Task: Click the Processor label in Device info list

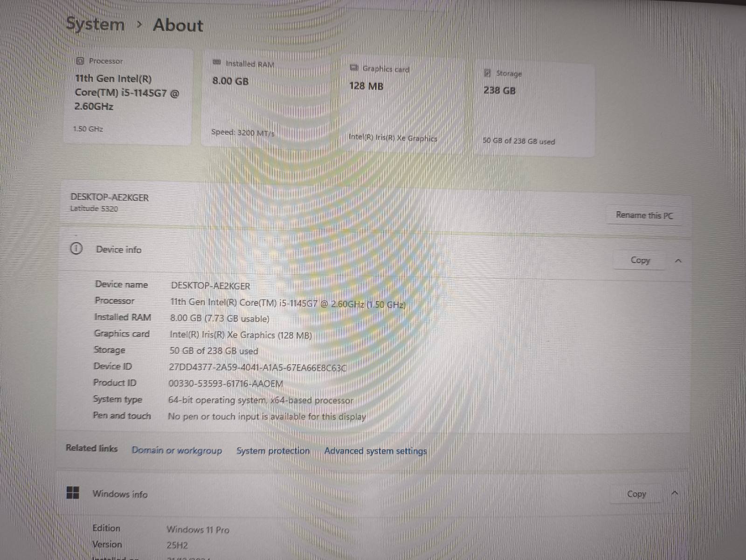Action: click(114, 300)
